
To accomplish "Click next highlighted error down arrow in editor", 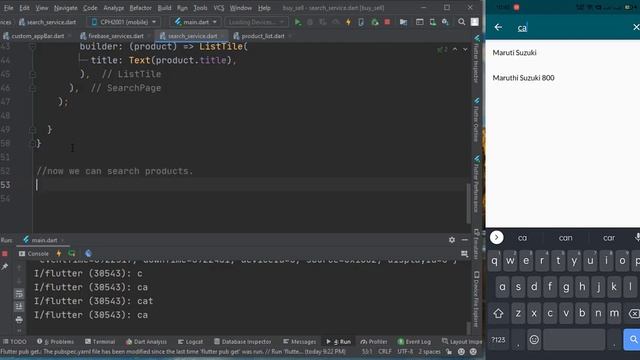I will click(465, 49).
